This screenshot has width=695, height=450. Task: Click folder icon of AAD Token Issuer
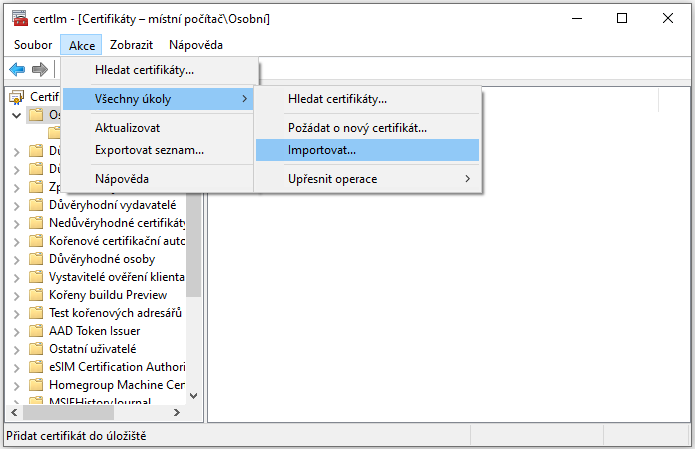pyautogui.click(x=36, y=331)
